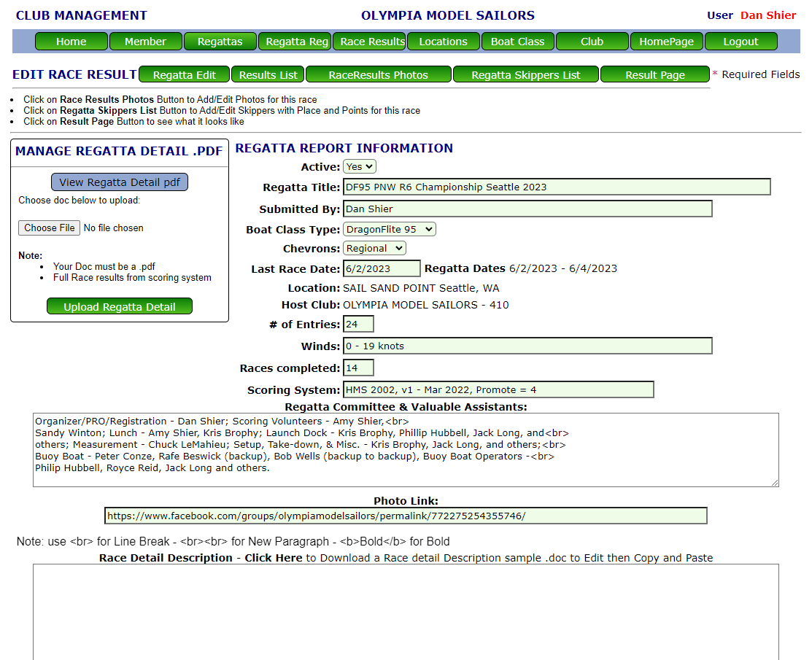Click the 'CLUB MANAGEMENT' title text
This screenshot has width=812, height=660.
click(x=81, y=15)
